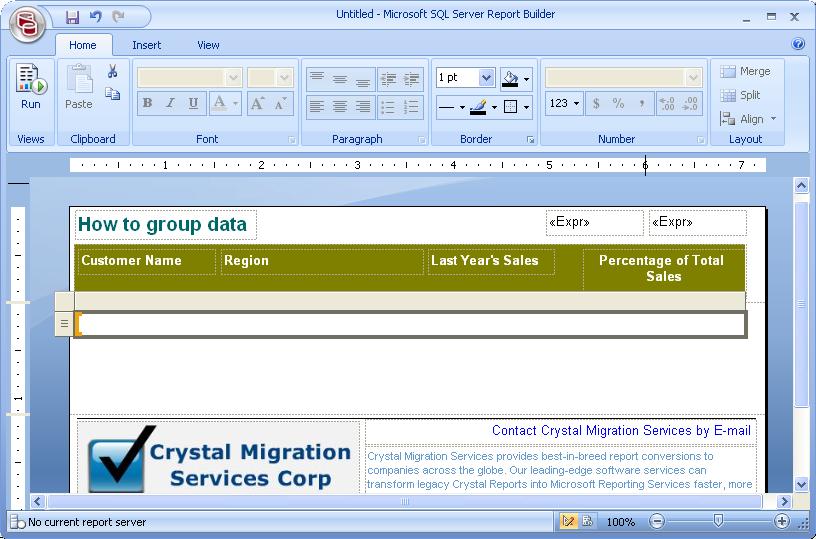The image size is (816, 539).
Task: Click the zoom in plus icon
Action: point(782,521)
